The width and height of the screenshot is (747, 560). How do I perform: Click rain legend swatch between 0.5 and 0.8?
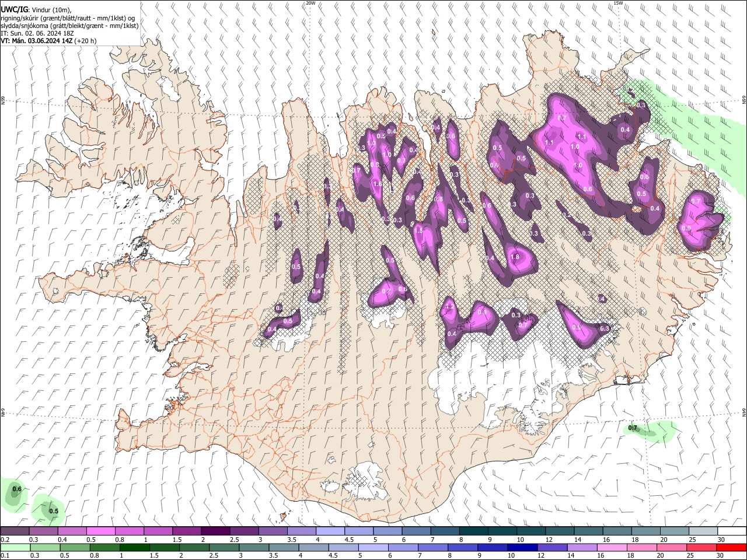tap(75, 548)
